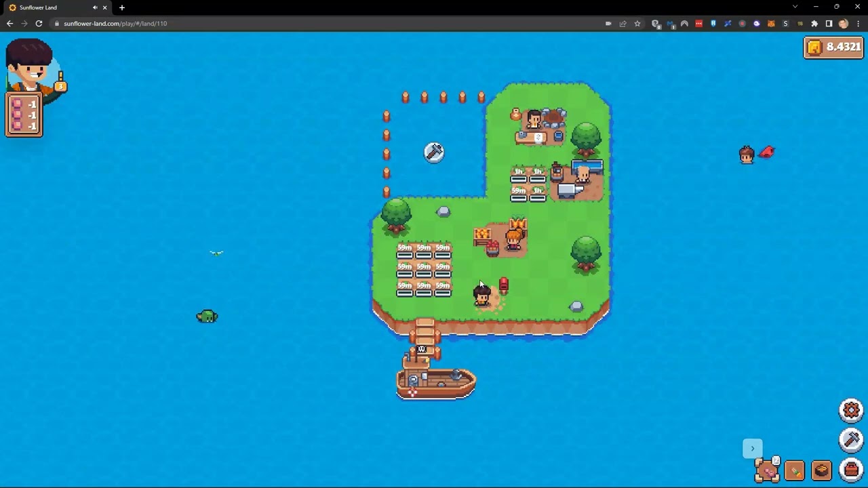The height and width of the screenshot is (488, 868).
Task: Board the wooden boat at the dock
Action: (436, 380)
